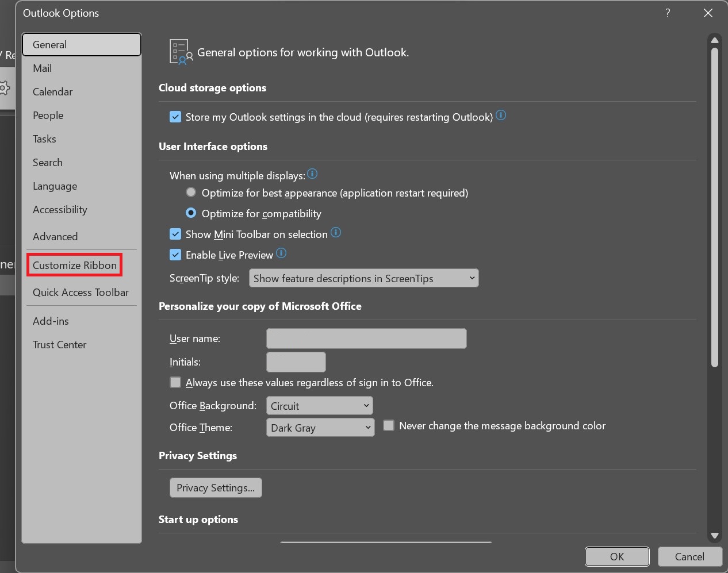Image resolution: width=728 pixels, height=573 pixels.
Task: Go to Trust Center settings
Action: coord(60,345)
